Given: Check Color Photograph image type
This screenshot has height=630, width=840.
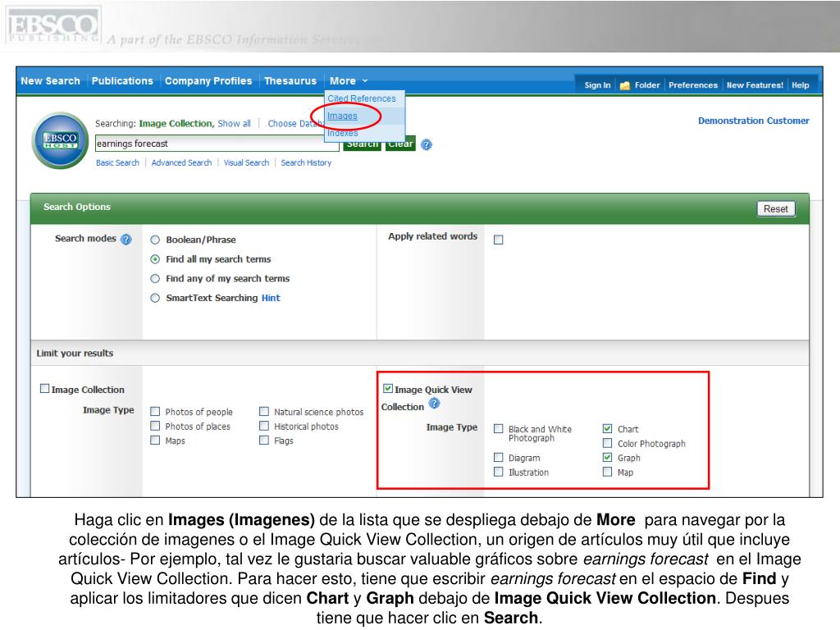Looking at the screenshot, I should click(x=608, y=443).
